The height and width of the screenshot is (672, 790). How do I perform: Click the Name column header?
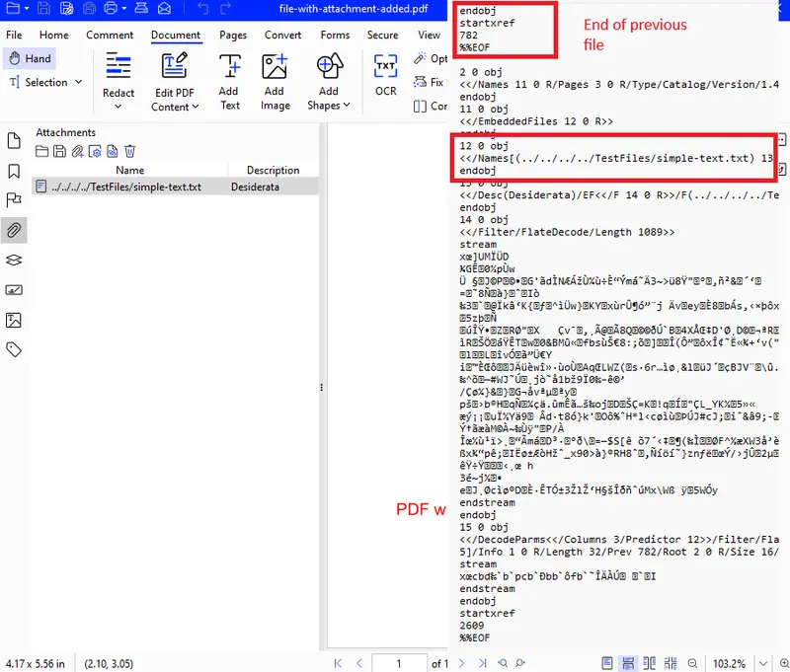coord(130,170)
